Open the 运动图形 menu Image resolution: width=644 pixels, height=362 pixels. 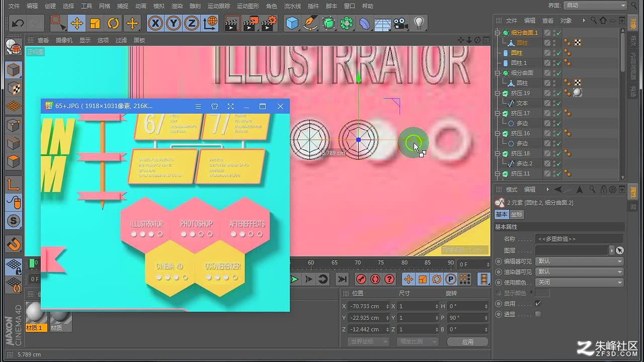coord(248,6)
